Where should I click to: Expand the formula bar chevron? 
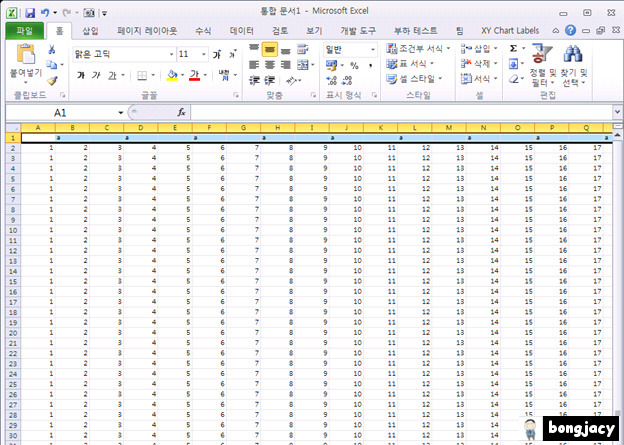[x=617, y=113]
